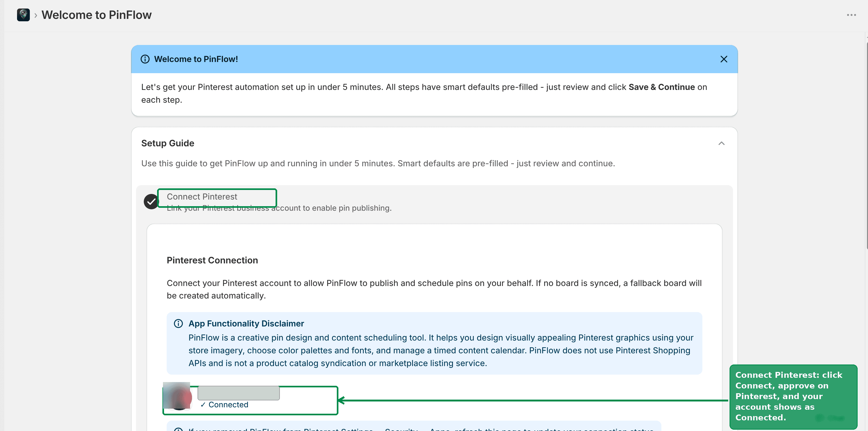Click the PinFlow app icon in breadcrumb
The height and width of the screenshot is (431, 868).
23,15
